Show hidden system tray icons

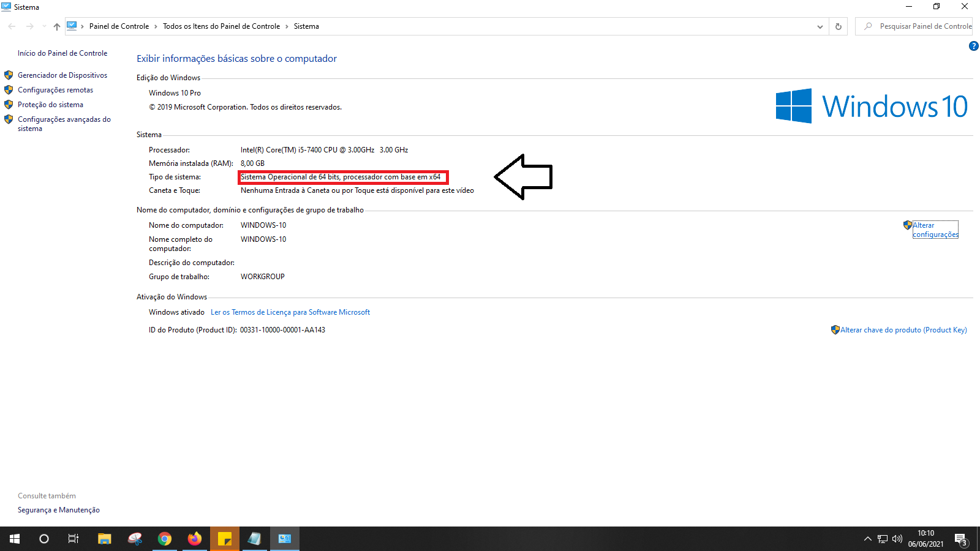click(x=867, y=539)
